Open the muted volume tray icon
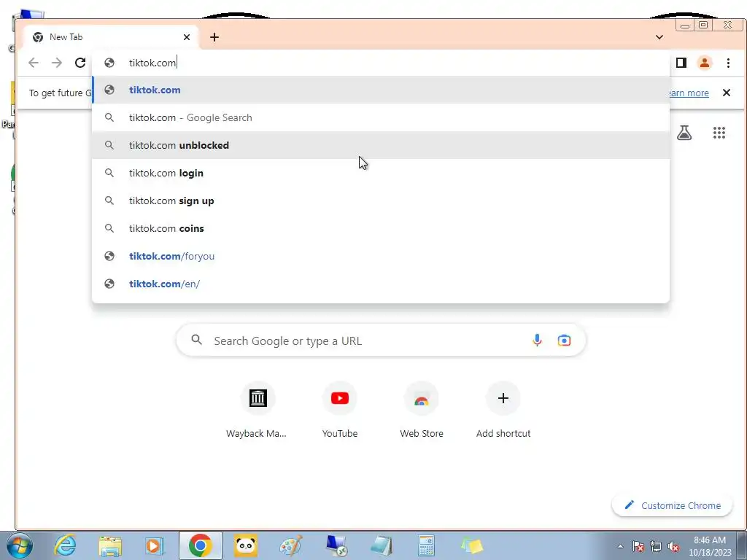The height and width of the screenshot is (560, 747). click(x=673, y=546)
